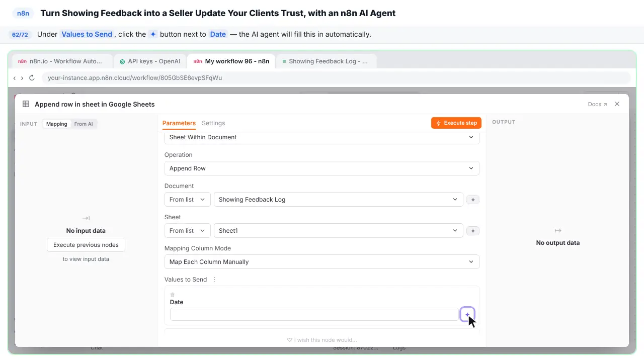Click the Values to Send label

(x=186, y=280)
